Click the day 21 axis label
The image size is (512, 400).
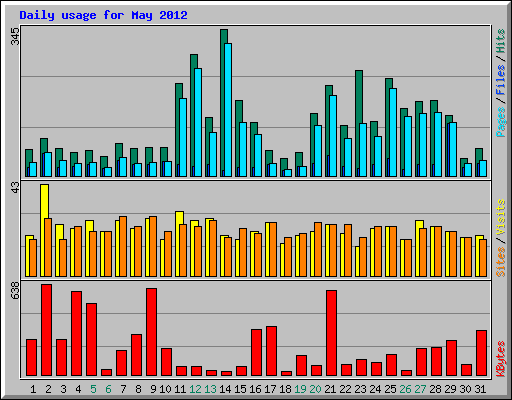point(330,389)
